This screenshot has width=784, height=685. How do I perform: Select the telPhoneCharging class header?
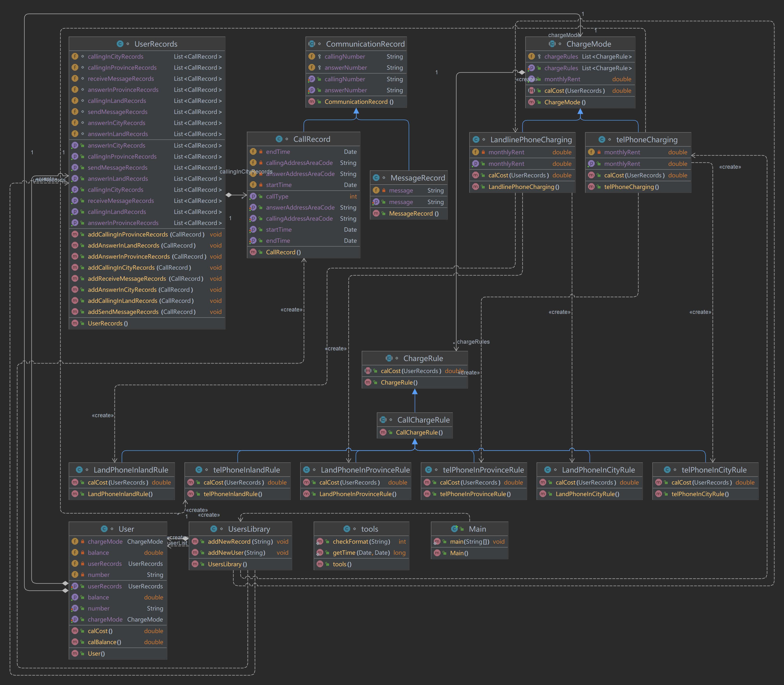click(646, 139)
